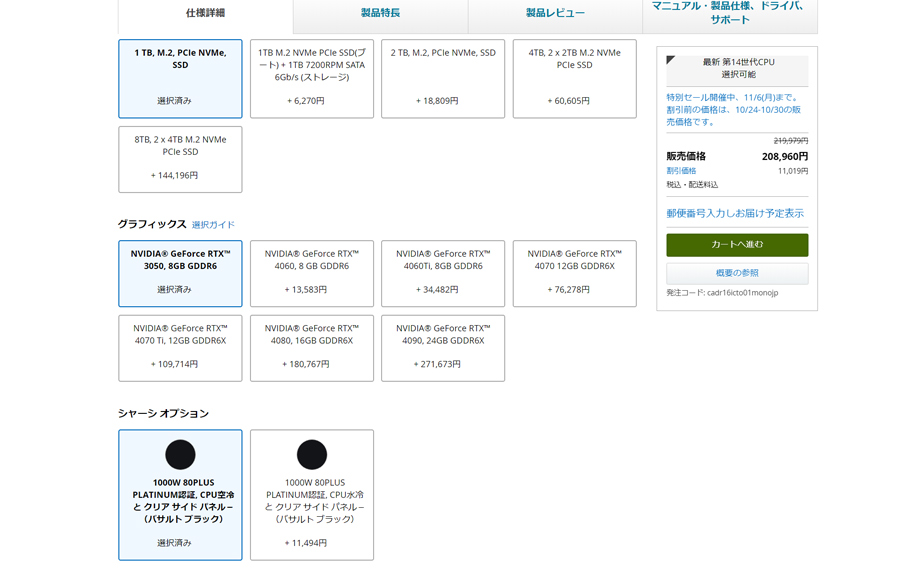Open the graphics 選択ガイド link

pos(213,225)
